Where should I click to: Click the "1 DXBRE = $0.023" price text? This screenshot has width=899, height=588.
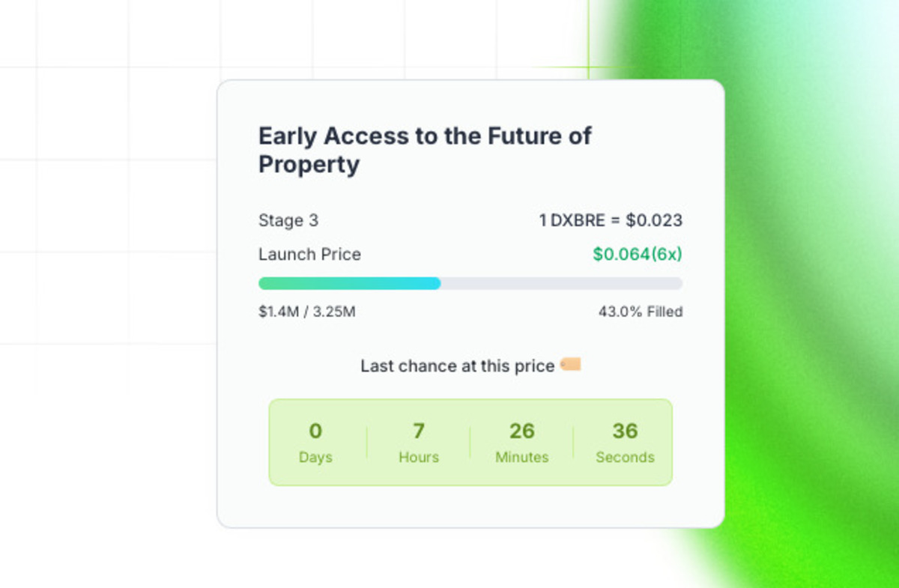611,220
